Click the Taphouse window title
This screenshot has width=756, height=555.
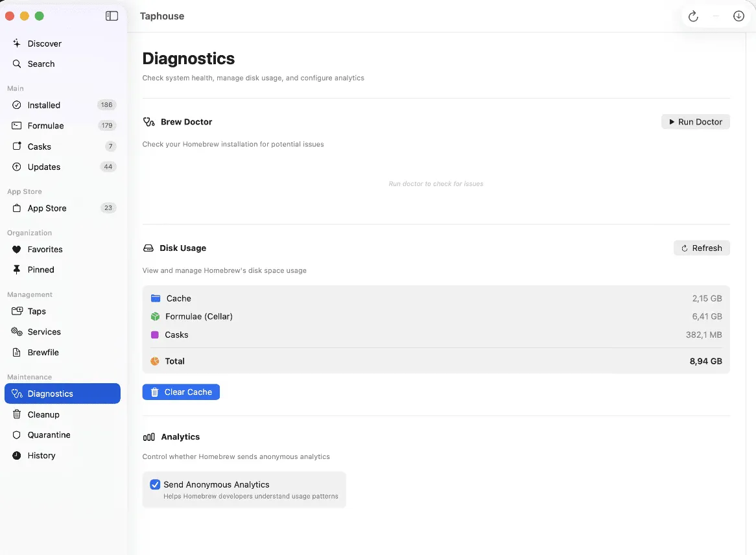(162, 16)
